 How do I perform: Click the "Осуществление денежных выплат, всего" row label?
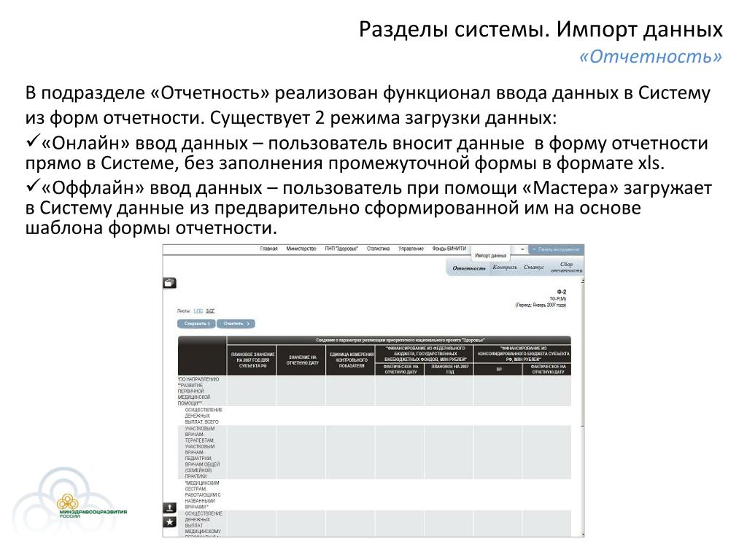coord(204,416)
